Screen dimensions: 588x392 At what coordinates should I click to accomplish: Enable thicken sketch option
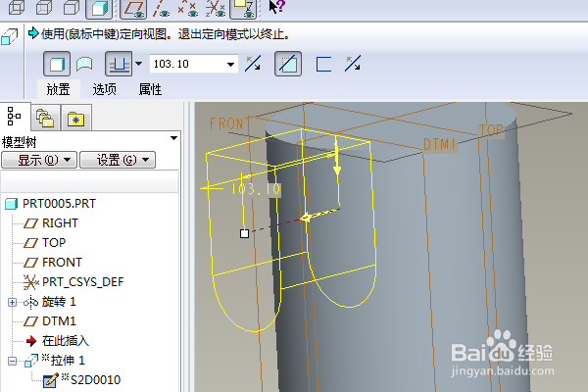[x=323, y=64]
